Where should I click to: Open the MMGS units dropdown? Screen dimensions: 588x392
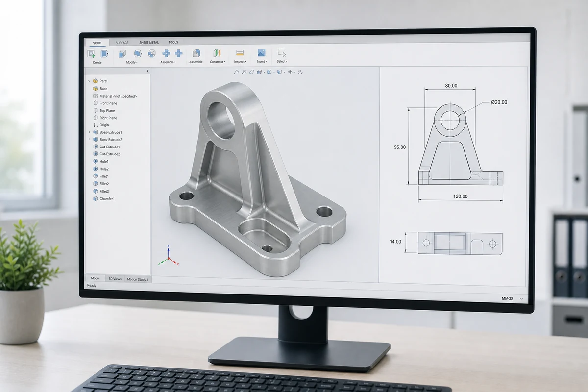pyautogui.click(x=512, y=298)
